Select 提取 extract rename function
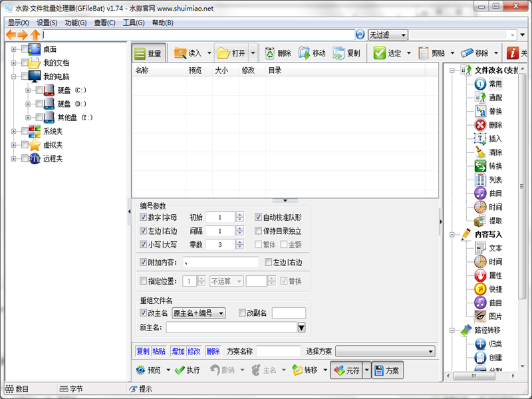Viewport: 532px width, 399px height. (488, 221)
